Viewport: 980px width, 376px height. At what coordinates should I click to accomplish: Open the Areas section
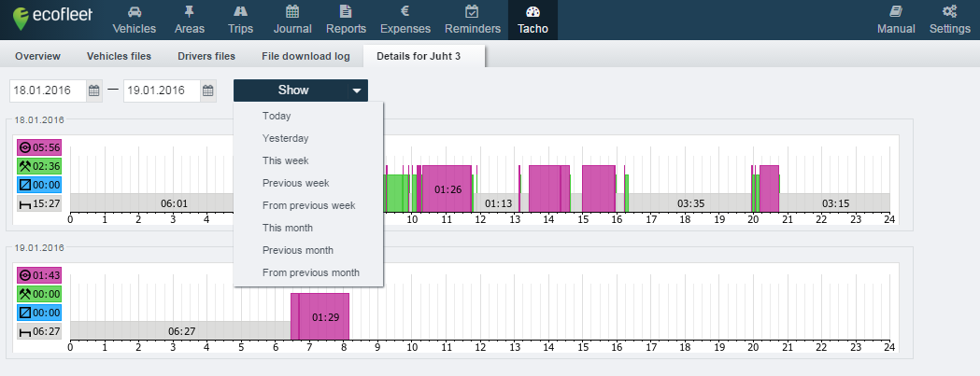tap(189, 20)
